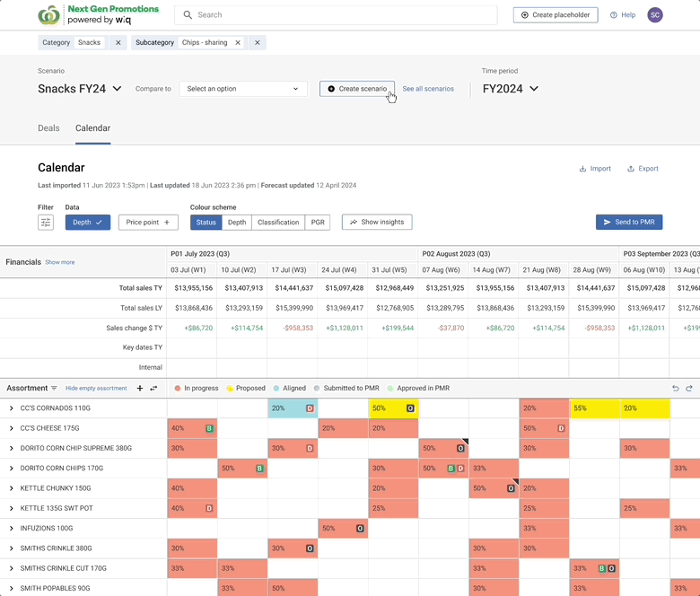Open the Filter settings icon
Viewport: 700px width, 596px height.
tap(46, 222)
